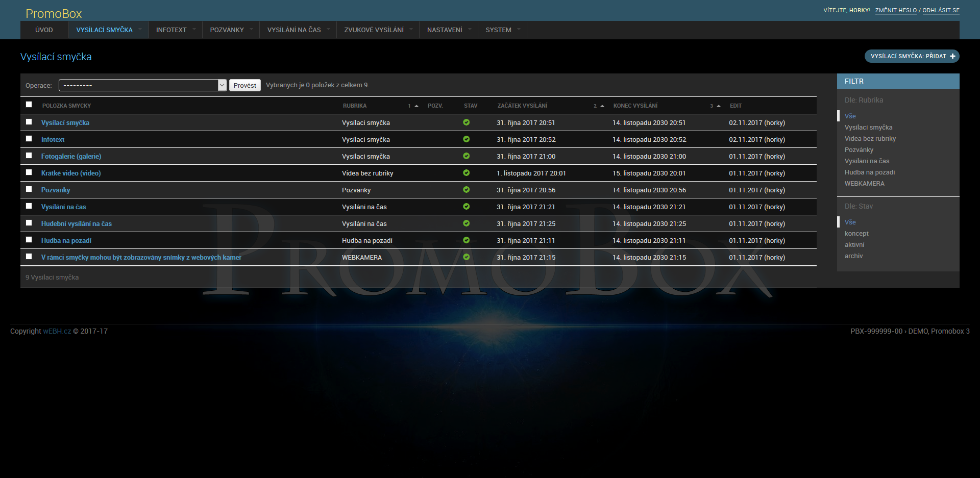Screen dimensions: 980x478
Task: Click the green status icon for Infotext row
Action: pyautogui.click(x=466, y=139)
